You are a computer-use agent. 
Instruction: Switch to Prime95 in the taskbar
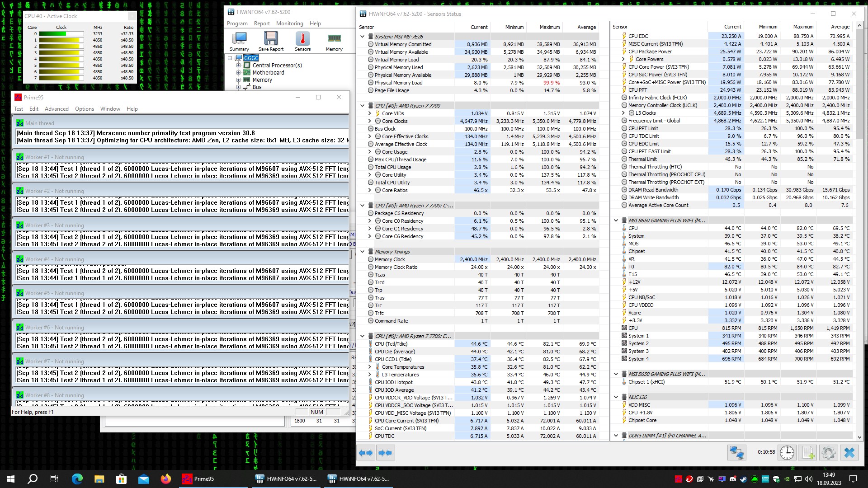tap(214, 479)
